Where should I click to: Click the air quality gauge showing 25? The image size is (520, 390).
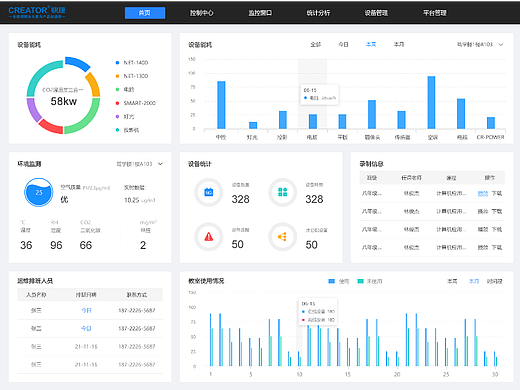pos(39,192)
